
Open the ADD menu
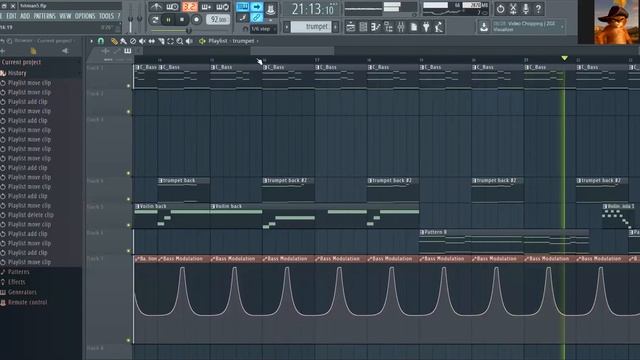[x=25, y=16]
